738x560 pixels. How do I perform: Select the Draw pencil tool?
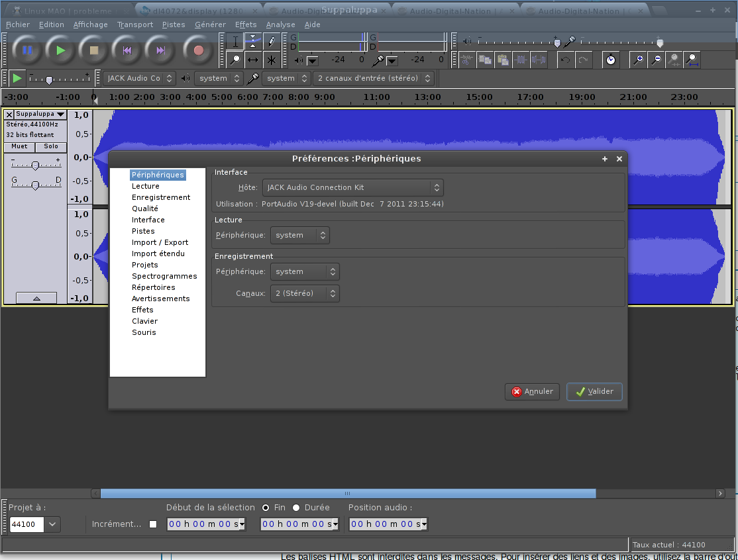click(272, 42)
